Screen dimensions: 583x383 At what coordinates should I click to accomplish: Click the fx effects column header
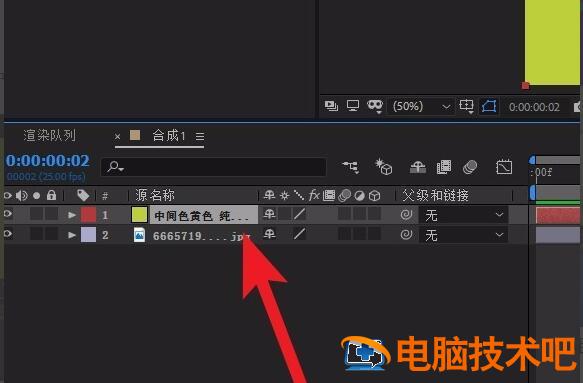(314, 195)
